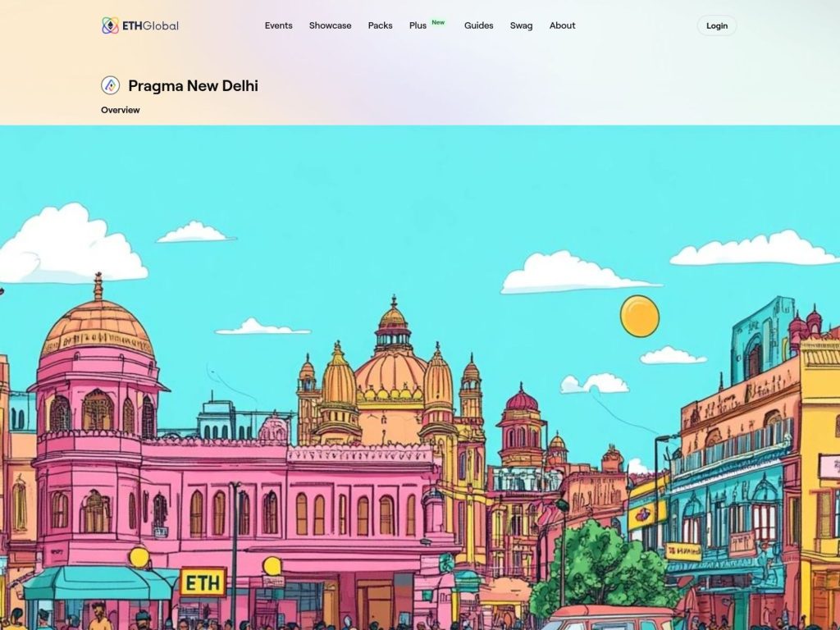Switch to the Overview tab
This screenshot has height=630, width=840.
pyautogui.click(x=120, y=109)
